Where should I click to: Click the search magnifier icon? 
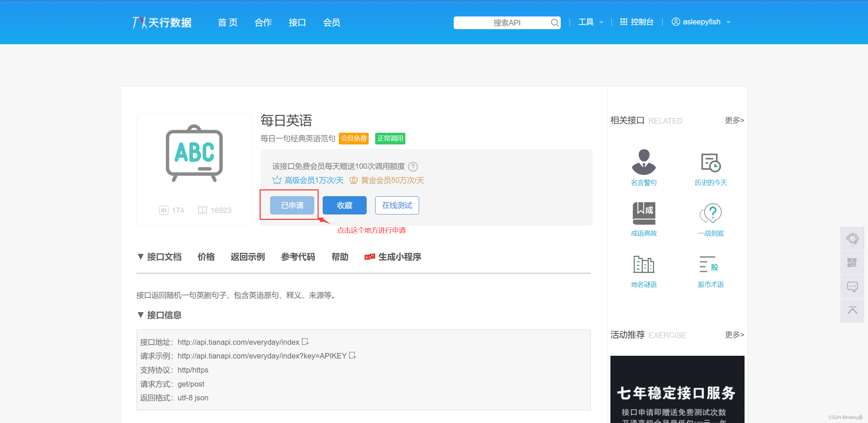[x=554, y=23]
